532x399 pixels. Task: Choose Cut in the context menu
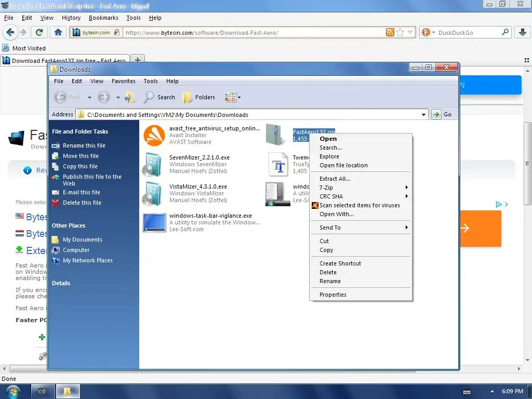tap(361, 241)
